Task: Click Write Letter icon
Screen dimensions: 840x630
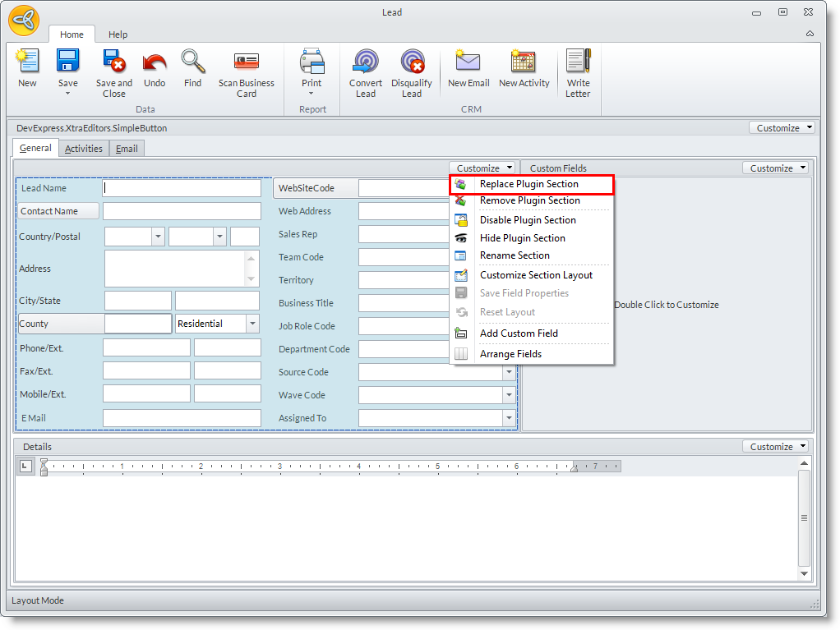Action: point(578,62)
